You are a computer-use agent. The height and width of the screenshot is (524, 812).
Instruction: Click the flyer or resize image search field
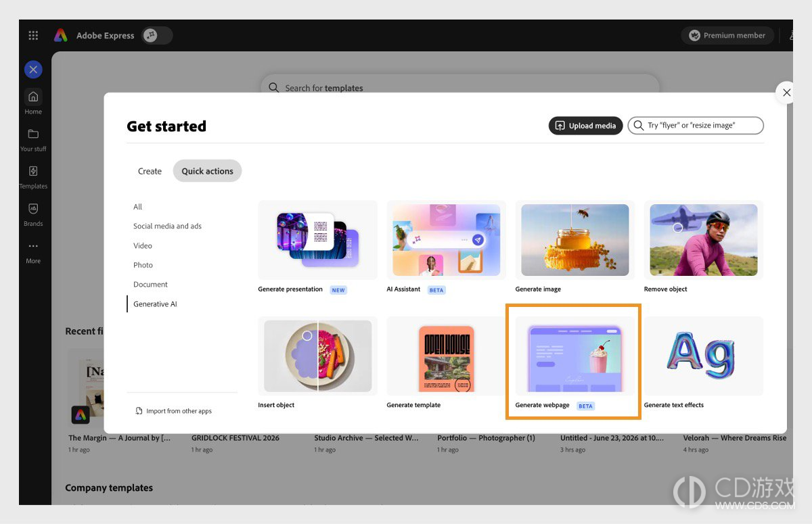pyautogui.click(x=696, y=126)
